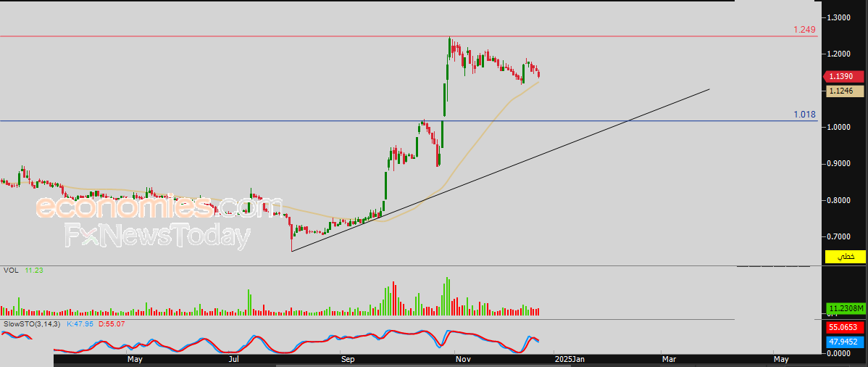Click the 2025Jan date axis label

[569, 360]
